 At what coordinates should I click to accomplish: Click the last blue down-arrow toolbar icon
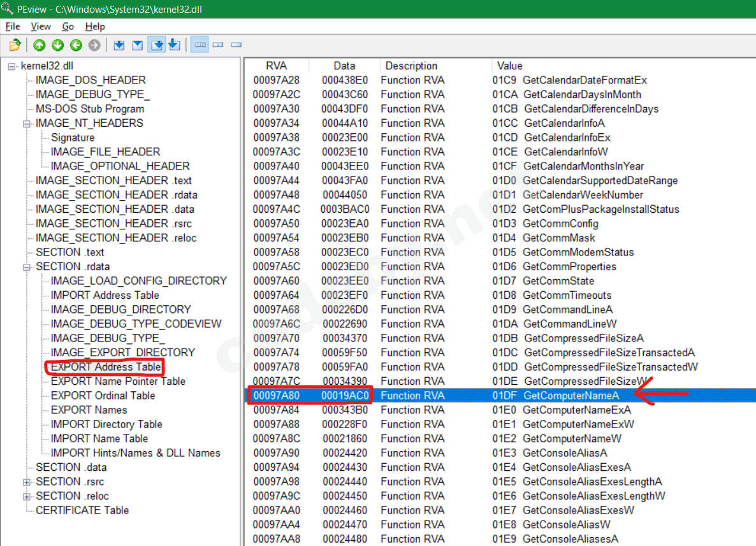174,45
